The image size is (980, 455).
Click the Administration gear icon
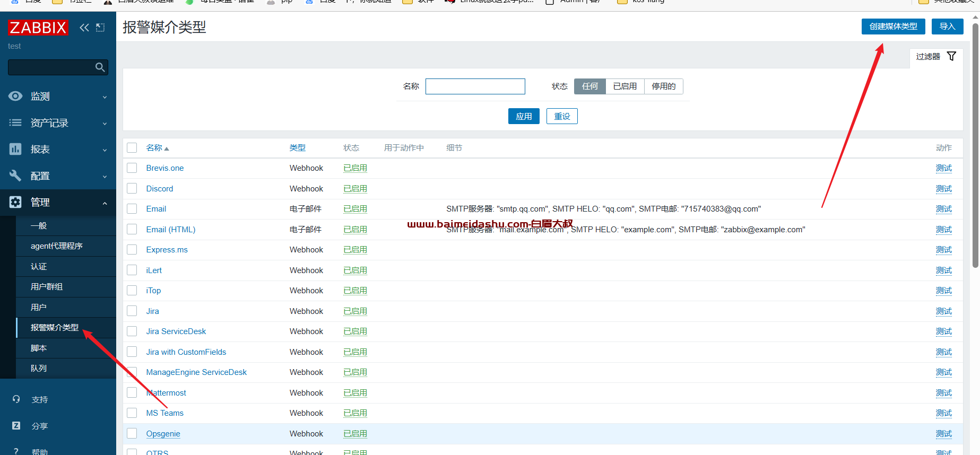(15, 202)
